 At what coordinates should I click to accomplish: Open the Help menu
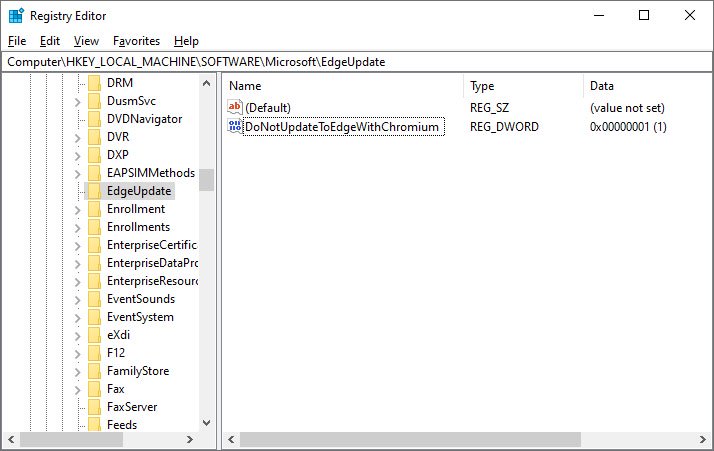186,41
